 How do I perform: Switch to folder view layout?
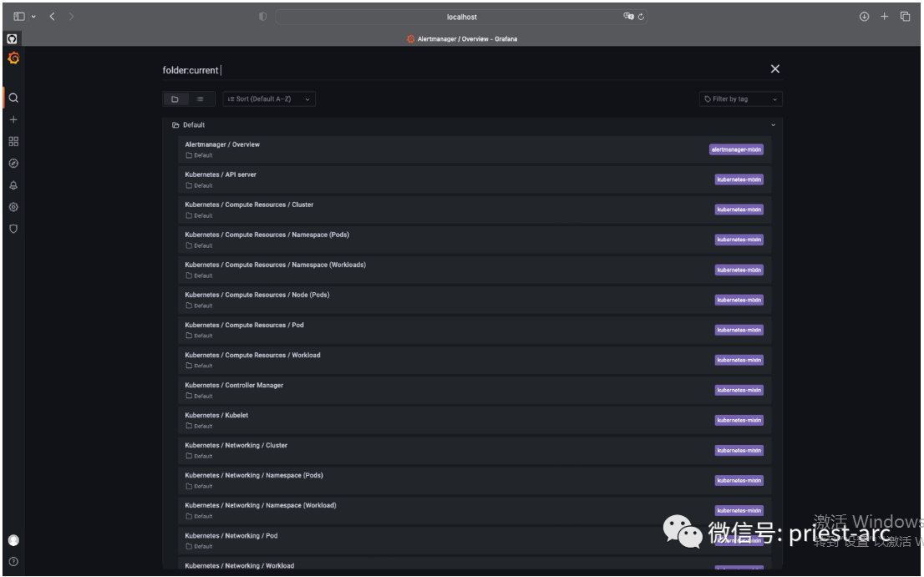point(175,99)
